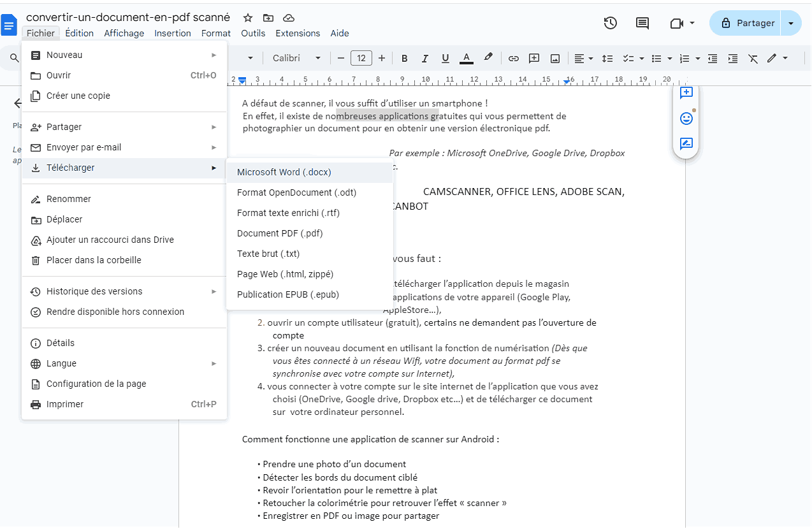Add a comment from toolbar icon
Viewport: 812px width, 529px height.
[534, 58]
